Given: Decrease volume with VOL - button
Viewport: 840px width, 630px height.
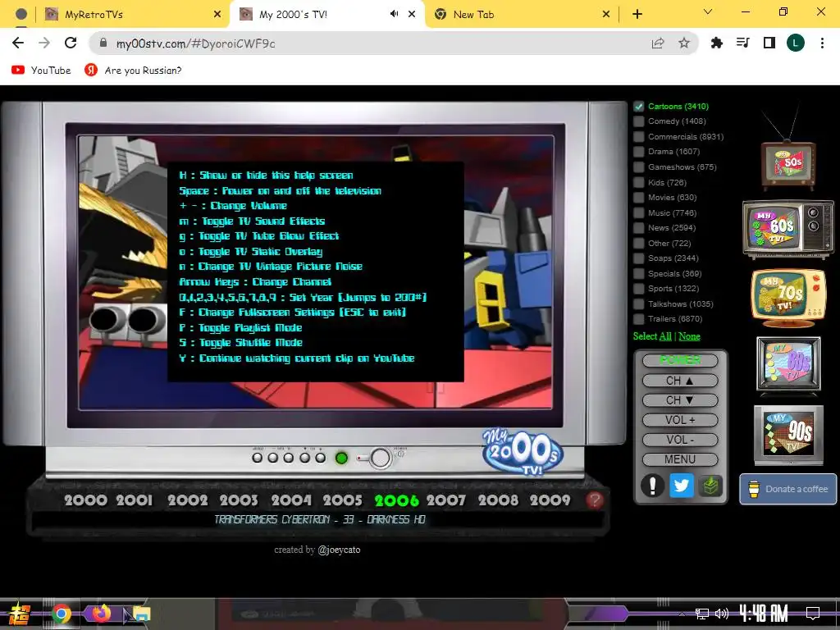Looking at the screenshot, I should tap(680, 440).
